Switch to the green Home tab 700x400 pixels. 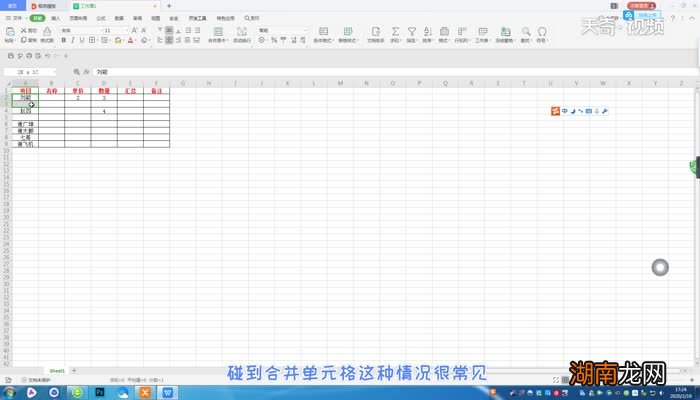[38, 18]
